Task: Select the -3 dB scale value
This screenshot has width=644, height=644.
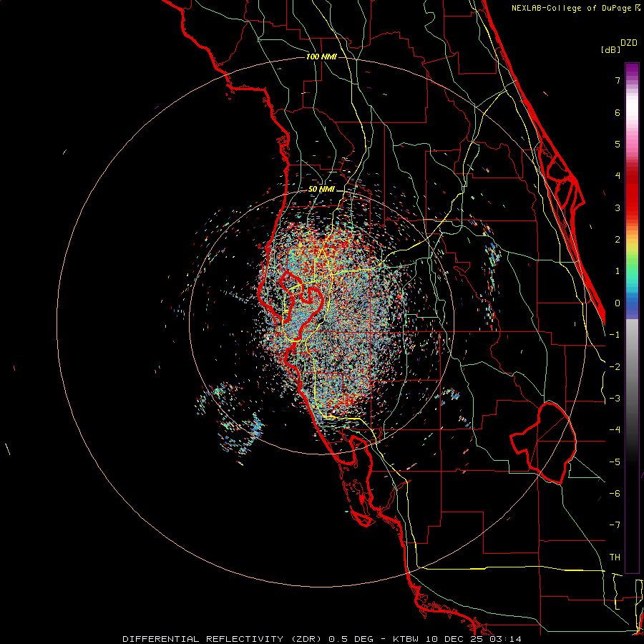Action: [615, 399]
